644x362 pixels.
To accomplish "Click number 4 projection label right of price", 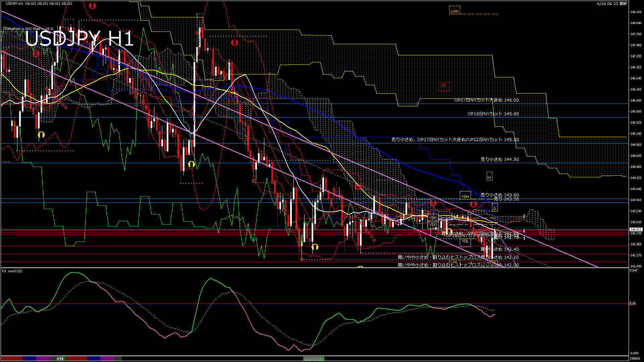I will tap(524, 231).
